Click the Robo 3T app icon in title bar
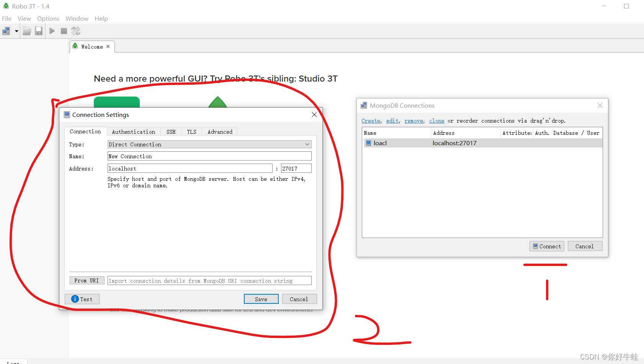Screen dimensions: 644x364 click(x=6, y=6)
